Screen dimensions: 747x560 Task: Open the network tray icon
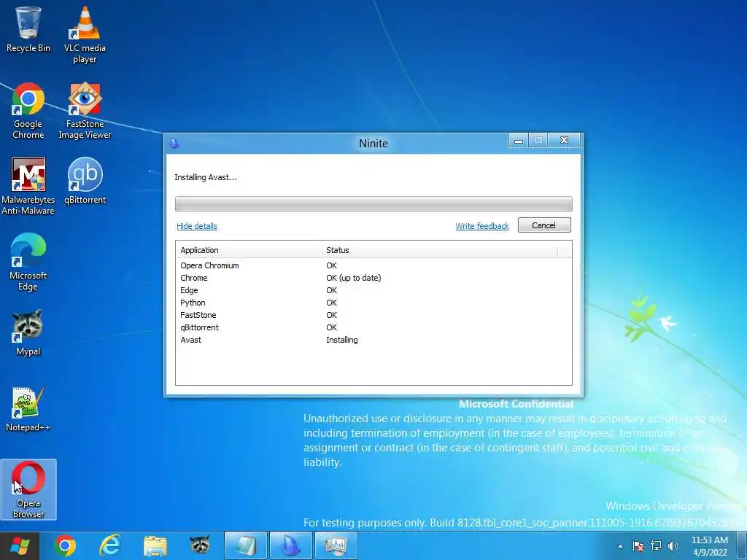(x=656, y=546)
